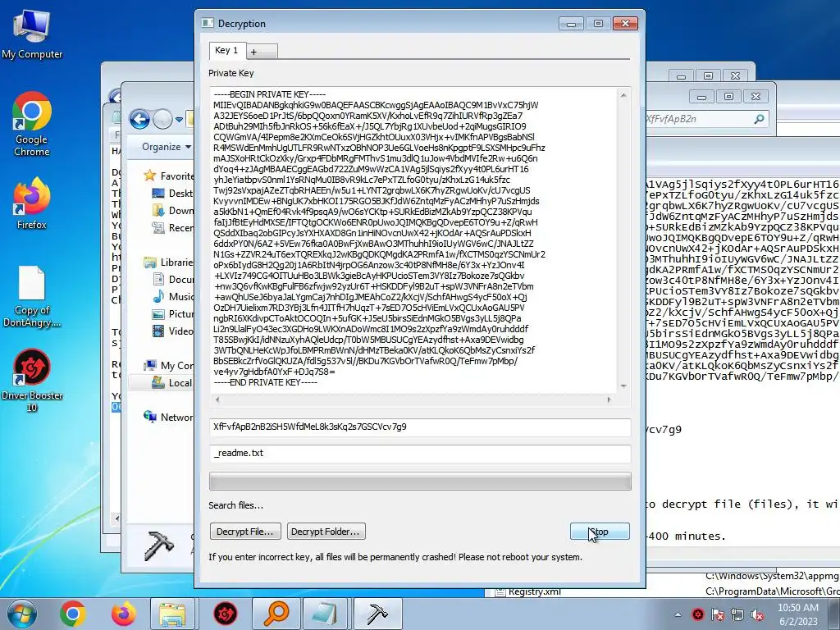Show hidden tray icons arrow

pyautogui.click(x=678, y=614)
